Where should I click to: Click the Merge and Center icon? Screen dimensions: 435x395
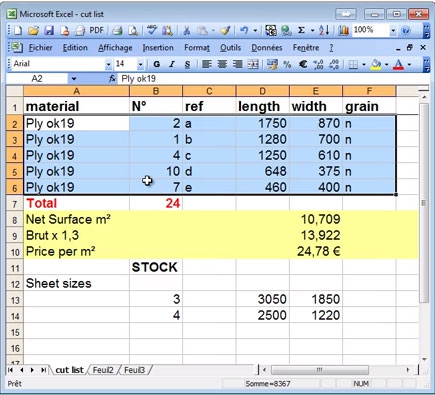253,64
